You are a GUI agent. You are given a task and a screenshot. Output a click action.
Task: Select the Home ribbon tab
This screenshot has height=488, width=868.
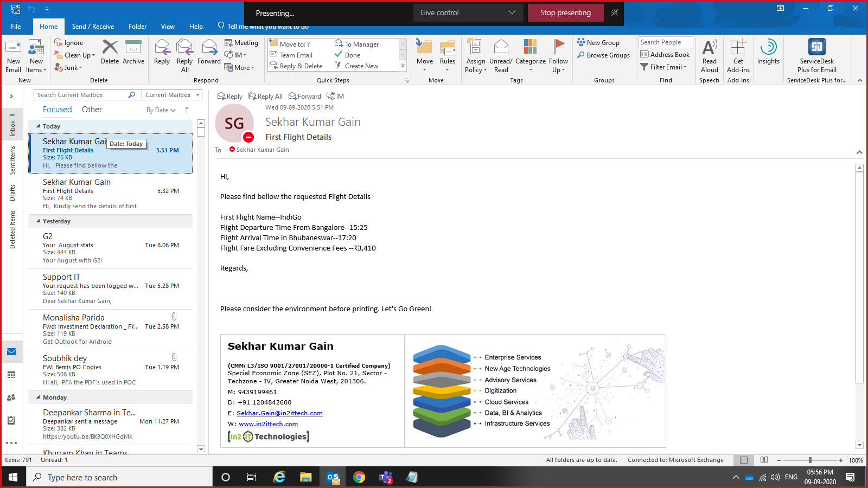[x=48, y=26]
